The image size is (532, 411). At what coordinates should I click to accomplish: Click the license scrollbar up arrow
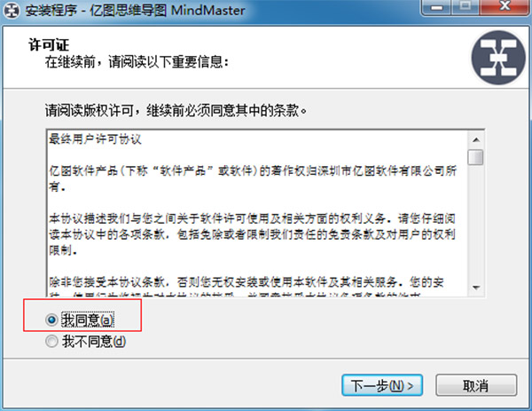point(475,139)
